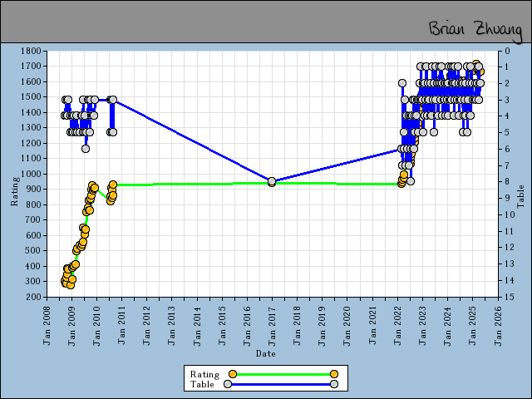Click the left gray Table legend marker

pyautogui.click(x=228, y=384)
